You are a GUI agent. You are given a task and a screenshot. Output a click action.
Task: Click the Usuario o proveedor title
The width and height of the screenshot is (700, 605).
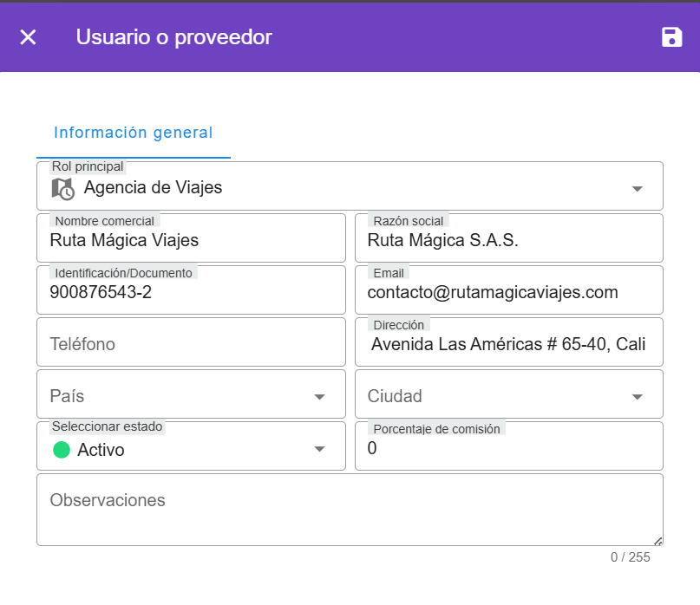[x=173, y=37]
